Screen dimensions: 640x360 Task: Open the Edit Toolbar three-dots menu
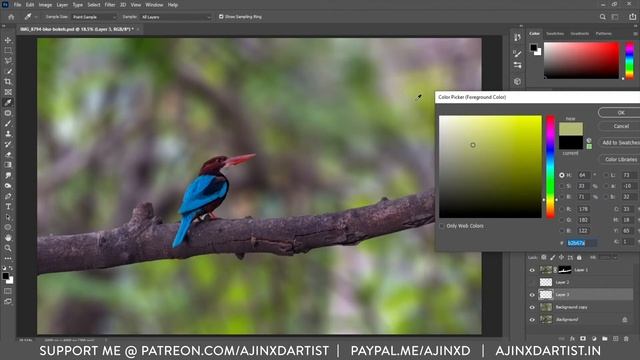pos(8,258)
